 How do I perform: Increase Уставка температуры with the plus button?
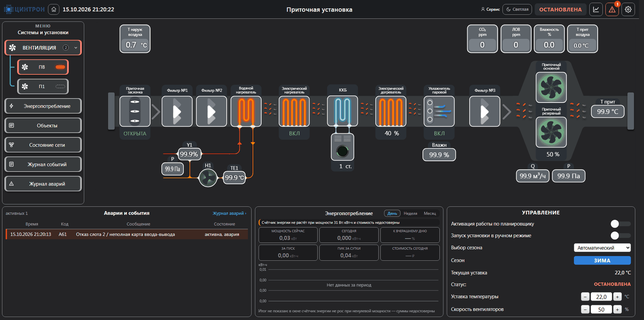[x=617, y=297]
